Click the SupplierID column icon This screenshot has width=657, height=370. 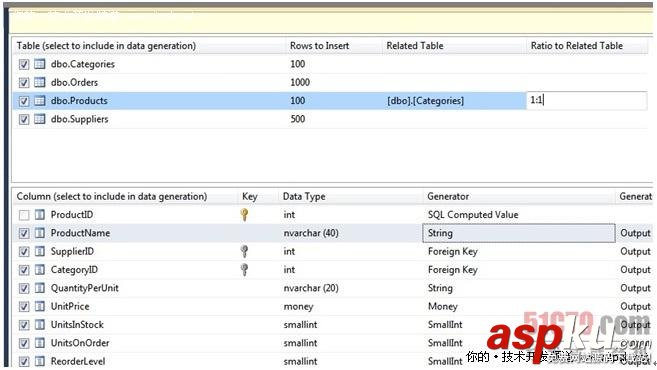point(40,252)
